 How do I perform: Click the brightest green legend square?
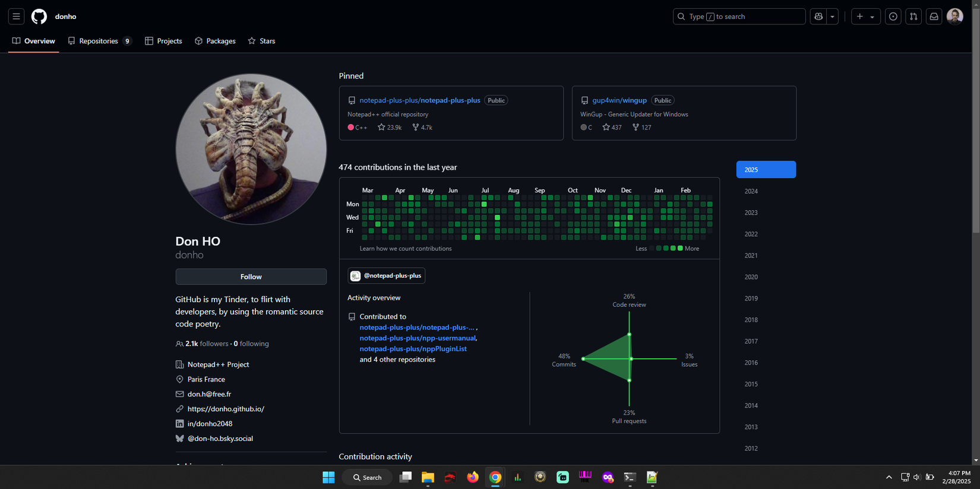(680, 249)
